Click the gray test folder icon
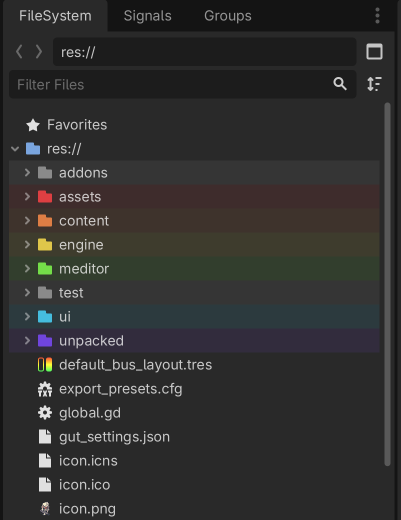 [x=45, y=293]
